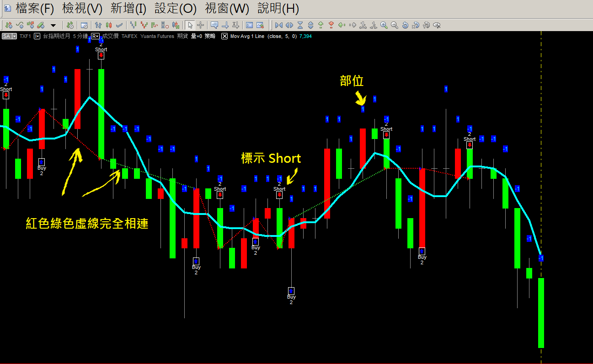Open Format Instruments gear icon
The width and height of the screenshot is (593, 364).
point(69,25)
